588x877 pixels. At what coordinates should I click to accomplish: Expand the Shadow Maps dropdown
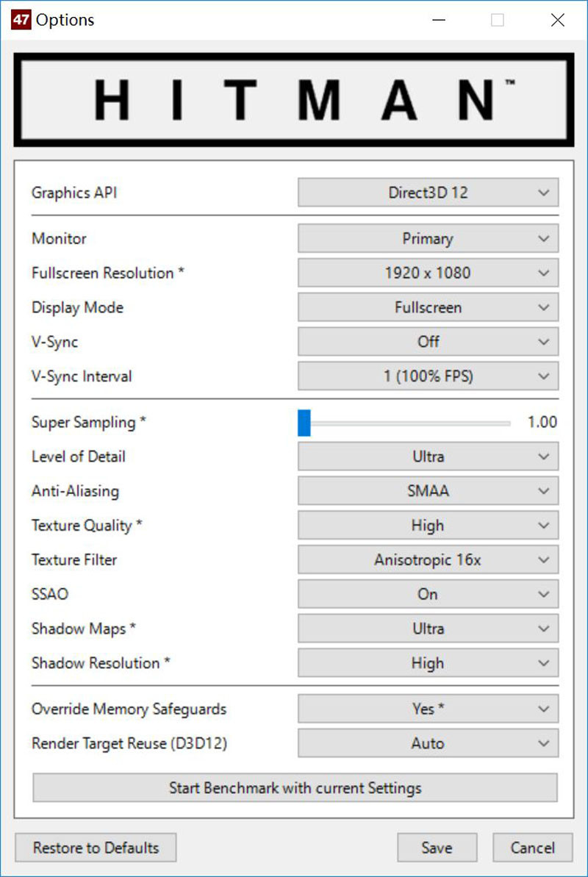[x=428, y=629]
